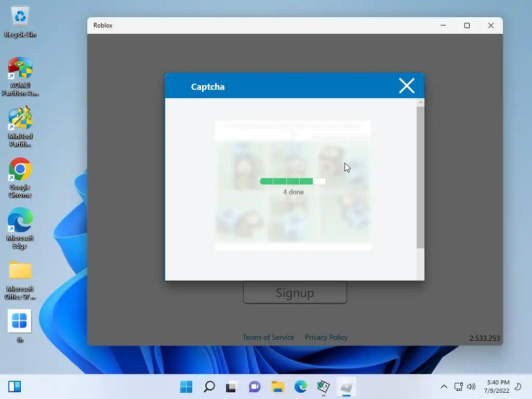
Task: Open the WordPad-like document app in taskbar
Action: (x=323, y=387)
